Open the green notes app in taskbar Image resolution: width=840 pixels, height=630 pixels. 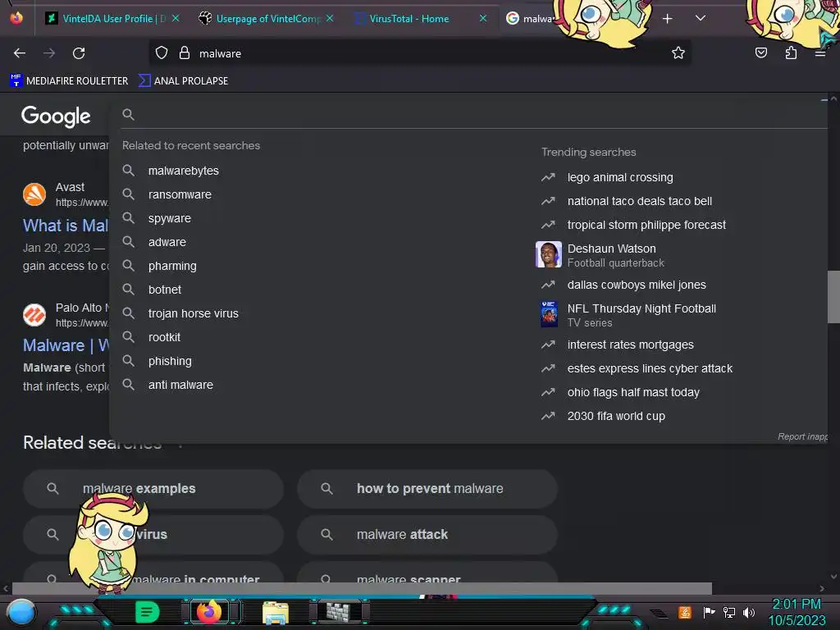click(147, 612)
